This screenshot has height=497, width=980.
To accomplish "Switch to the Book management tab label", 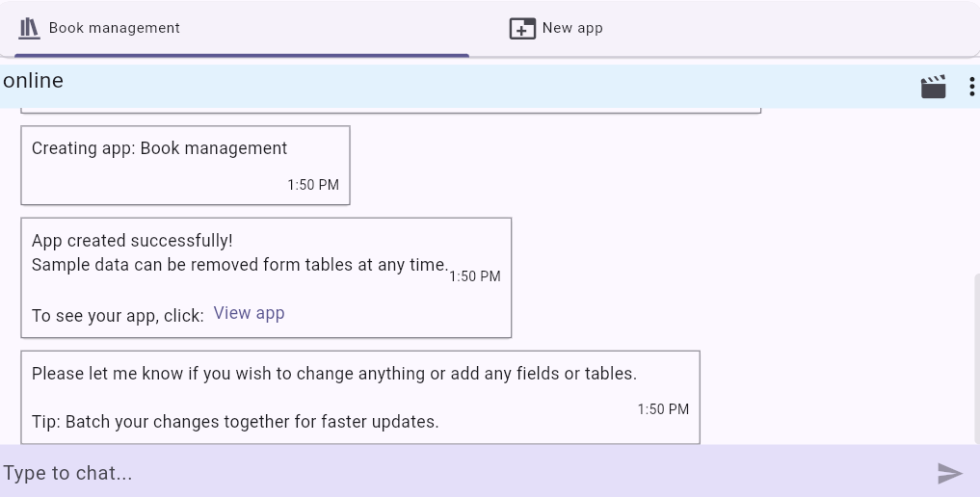I will click(x=114, y=28).
